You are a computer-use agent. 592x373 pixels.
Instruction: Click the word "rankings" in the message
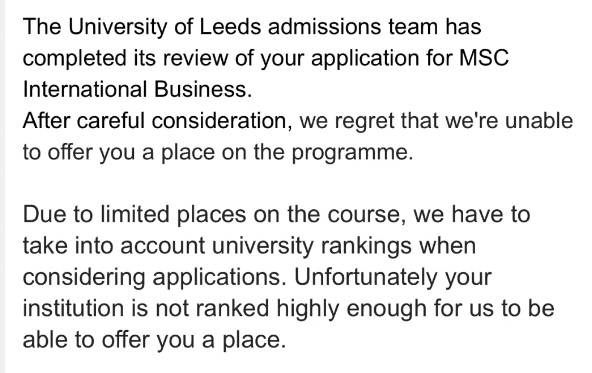click(366, 247)
